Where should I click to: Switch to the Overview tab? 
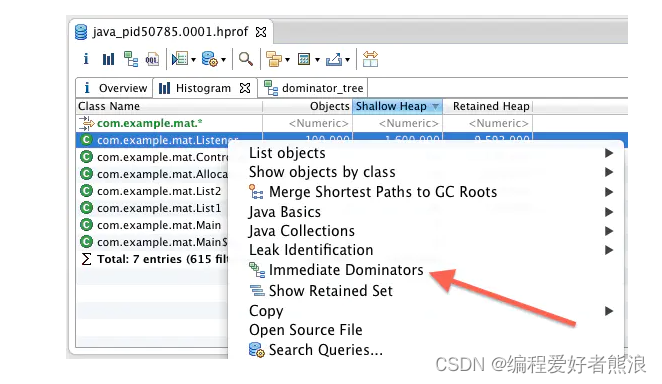114,88
